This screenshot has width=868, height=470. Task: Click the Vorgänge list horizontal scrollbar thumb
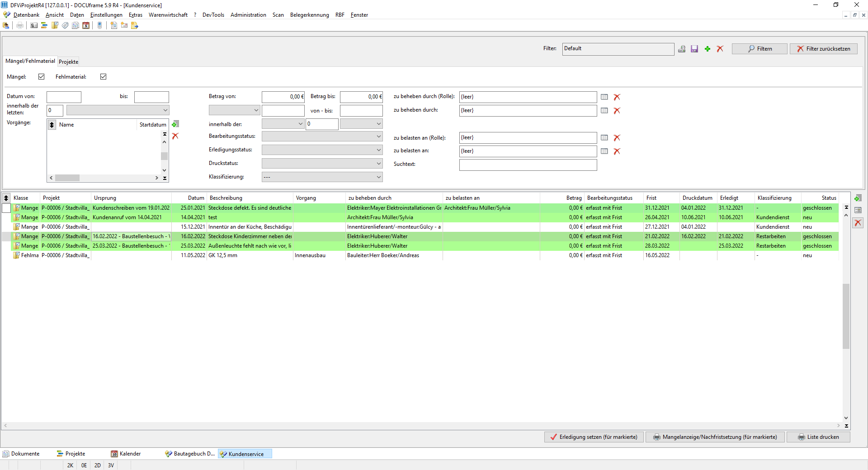(x=68, y=178)
